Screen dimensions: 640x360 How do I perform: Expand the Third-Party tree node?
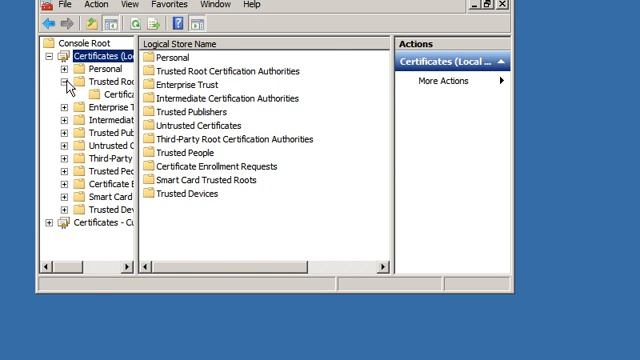pos(64,158)
